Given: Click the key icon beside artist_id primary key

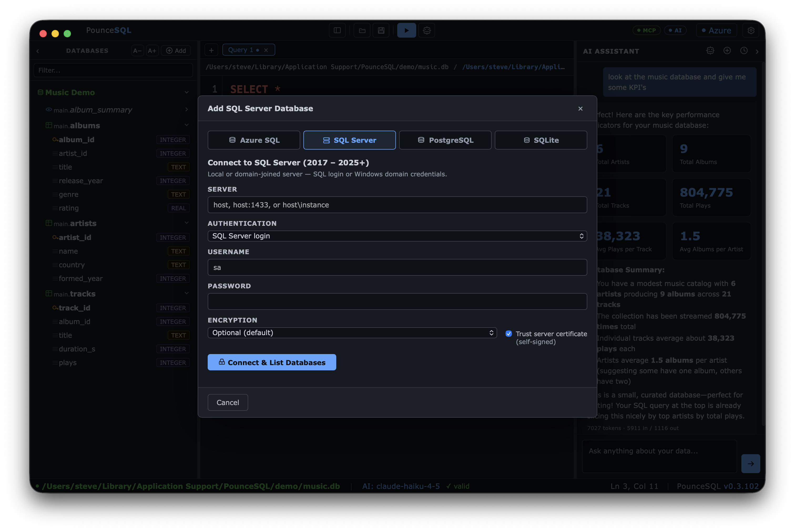Looking at the screenshot, I should [x=55, y=238].
